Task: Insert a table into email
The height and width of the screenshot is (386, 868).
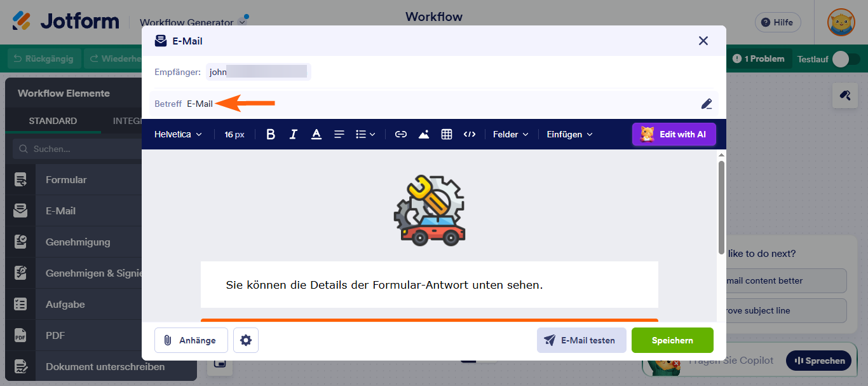Action: (447, 134)
